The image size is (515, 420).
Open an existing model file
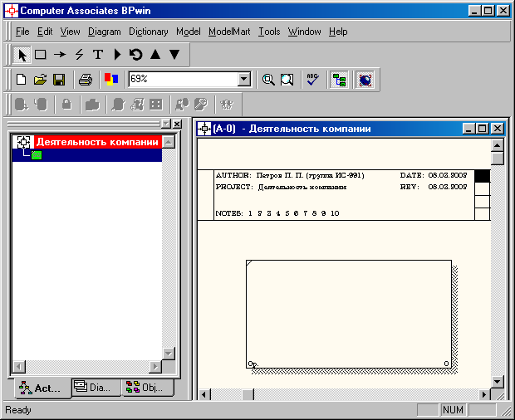pyautogui.click(x=41, y=80)
